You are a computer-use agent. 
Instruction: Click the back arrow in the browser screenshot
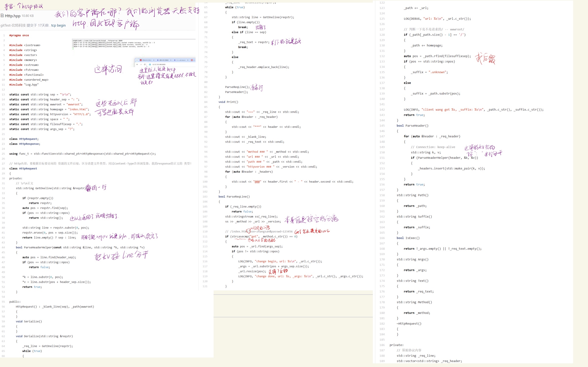pos(137,64)
